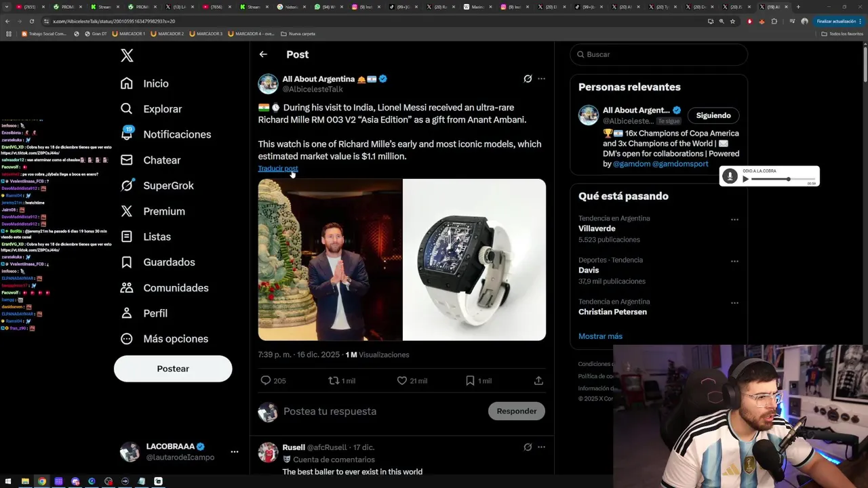Click Traducir post link

[x=278, y=168]
